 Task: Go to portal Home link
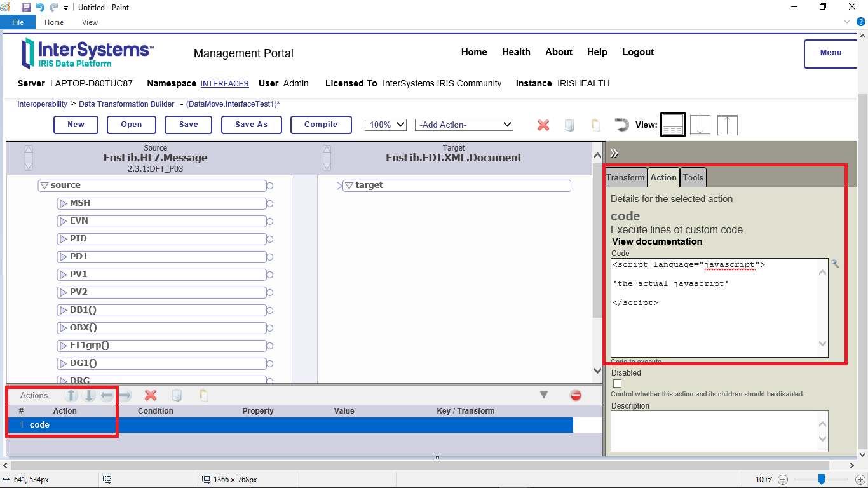point(474,52)
